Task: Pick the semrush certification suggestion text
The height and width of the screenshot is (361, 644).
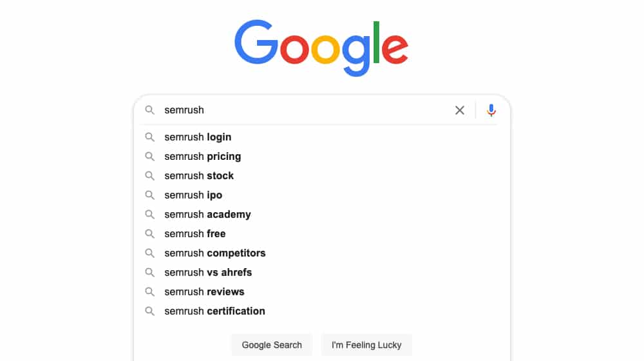Action: tap(214, 311)
